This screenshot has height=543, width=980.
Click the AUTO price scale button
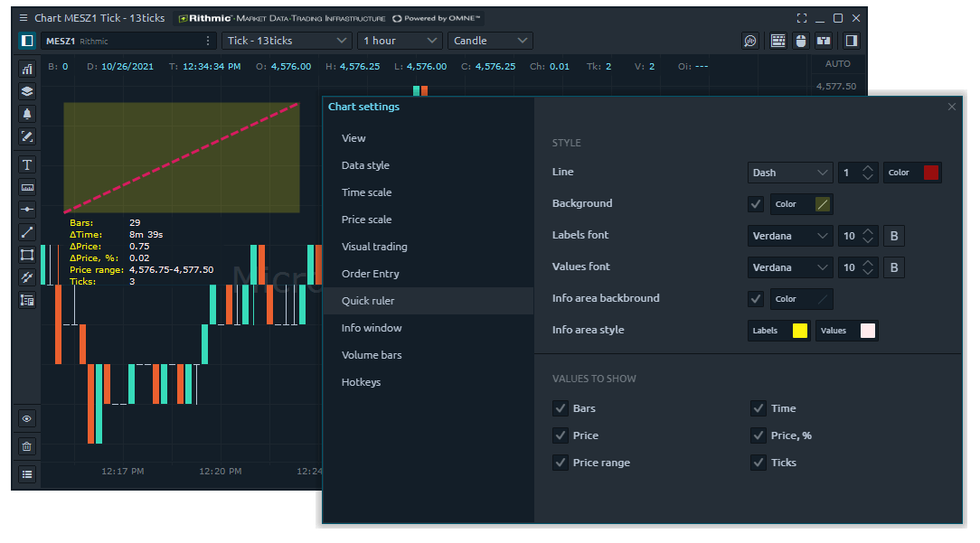837,64
